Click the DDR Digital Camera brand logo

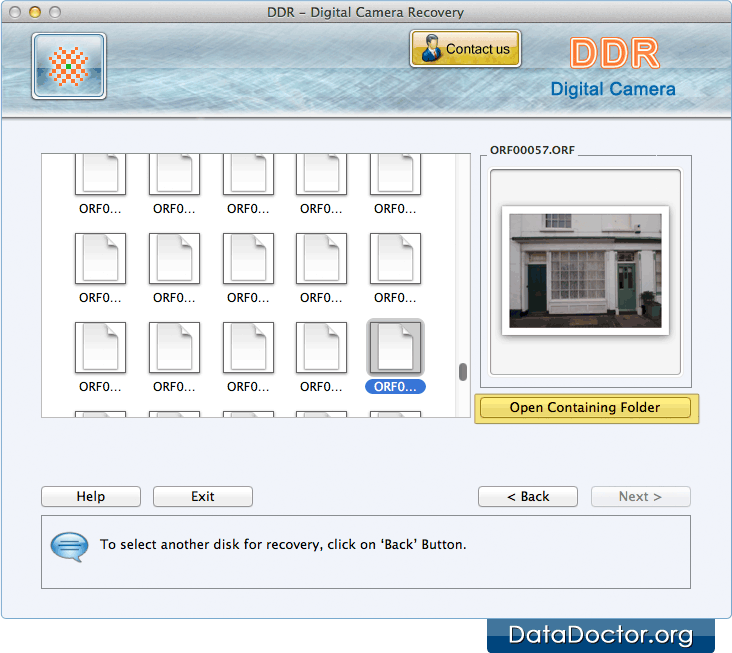(613, 69)
